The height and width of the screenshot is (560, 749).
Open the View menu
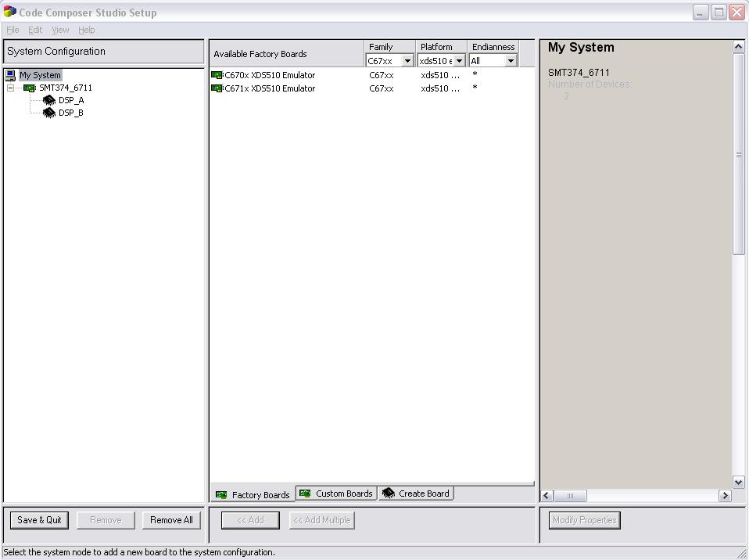60,30
